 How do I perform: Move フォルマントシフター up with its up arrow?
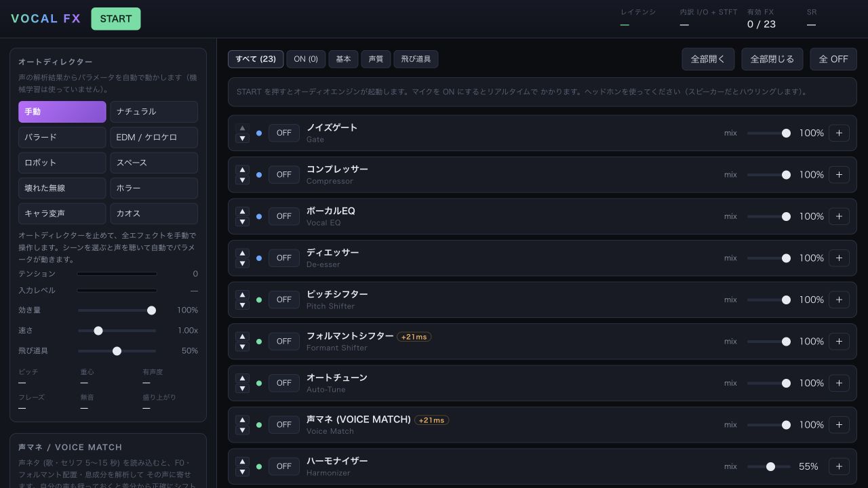[242, 337]
